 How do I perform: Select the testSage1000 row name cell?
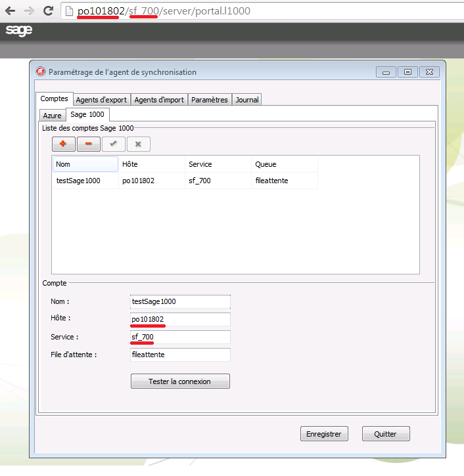(x=85, y=181)
